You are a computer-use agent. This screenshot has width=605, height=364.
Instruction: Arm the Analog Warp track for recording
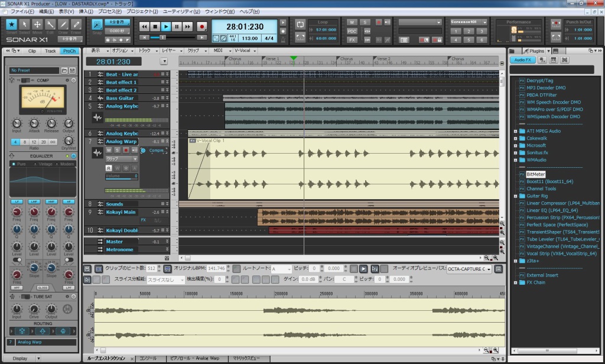tap(126, 151)
